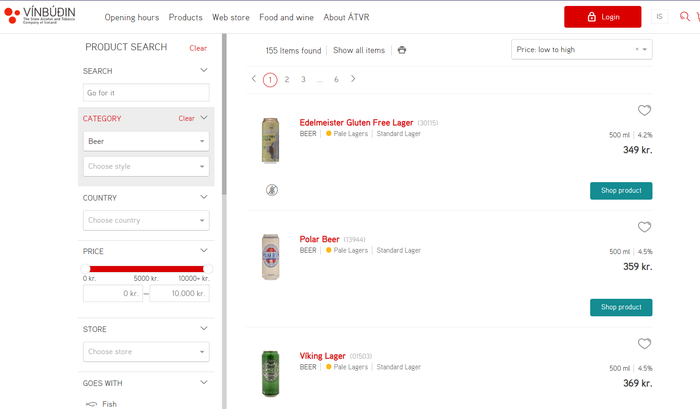Screen dimensions: 700x409
Task: Open the Price: low to high sort dropdown
Action: point(575,50)
